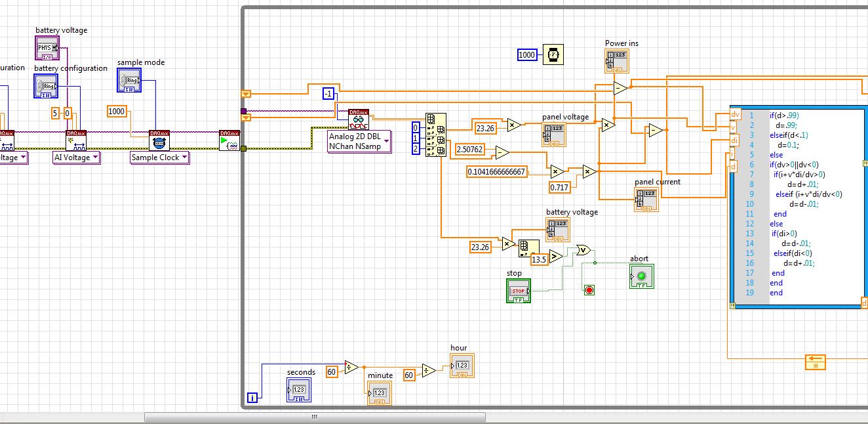Select the hour numeric indicator terminal
This screenshot has width=868, height=424.
point(462,366)
